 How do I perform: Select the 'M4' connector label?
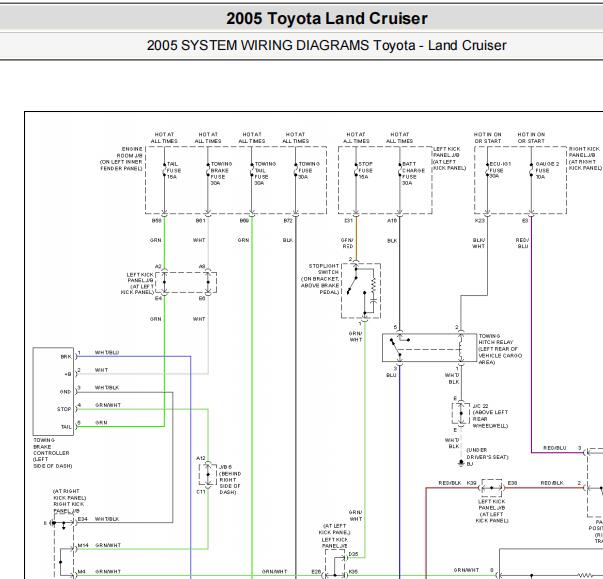coord(82,572)
